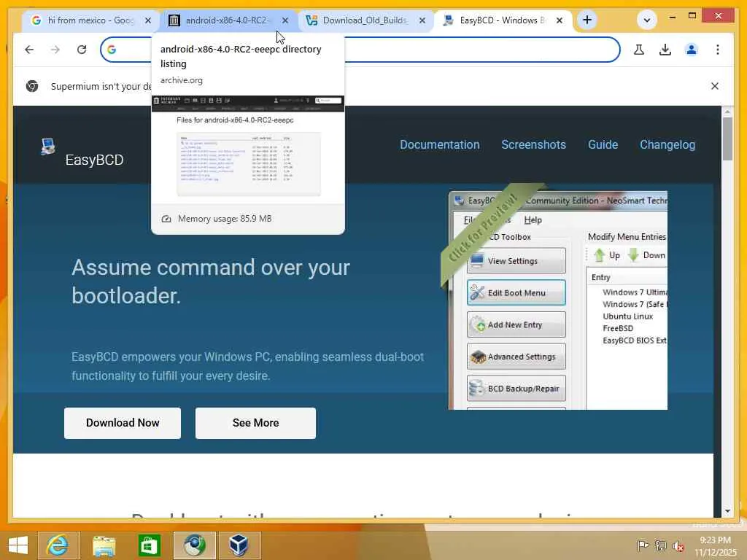Open the Documentation page link
This screenshot has width=747, height=560.
pos(439,145)
